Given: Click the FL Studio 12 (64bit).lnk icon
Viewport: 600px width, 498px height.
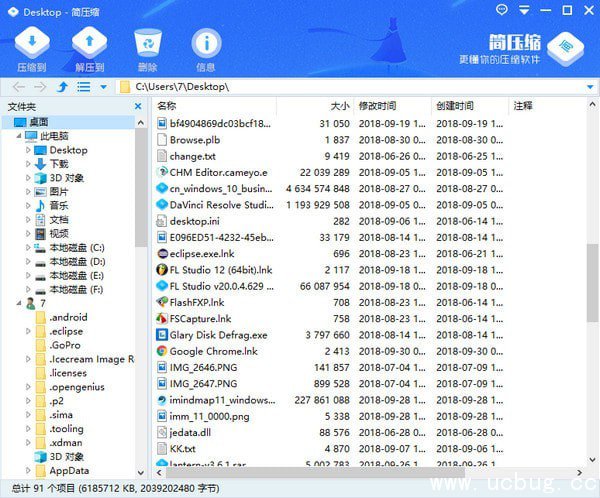Looking at the screenshot, I should tap(162, 270).
